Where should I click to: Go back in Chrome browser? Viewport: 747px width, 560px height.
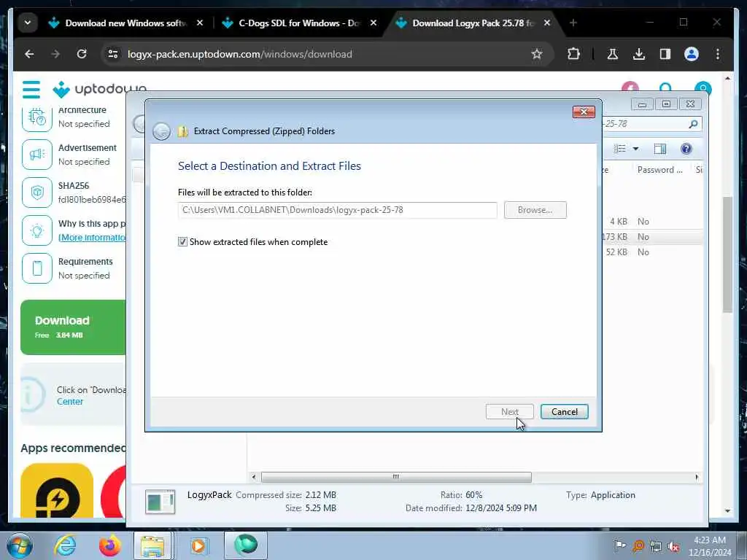(x=29, y=54)
